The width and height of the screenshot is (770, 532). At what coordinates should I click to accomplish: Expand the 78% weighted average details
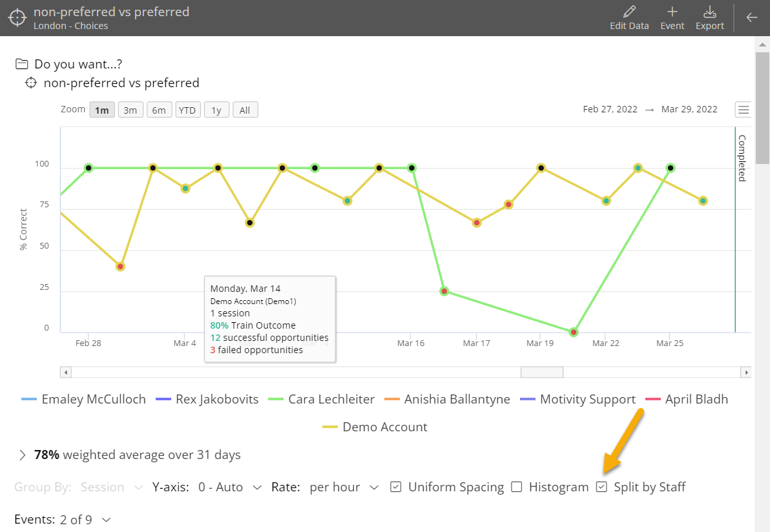click(21, 455)
